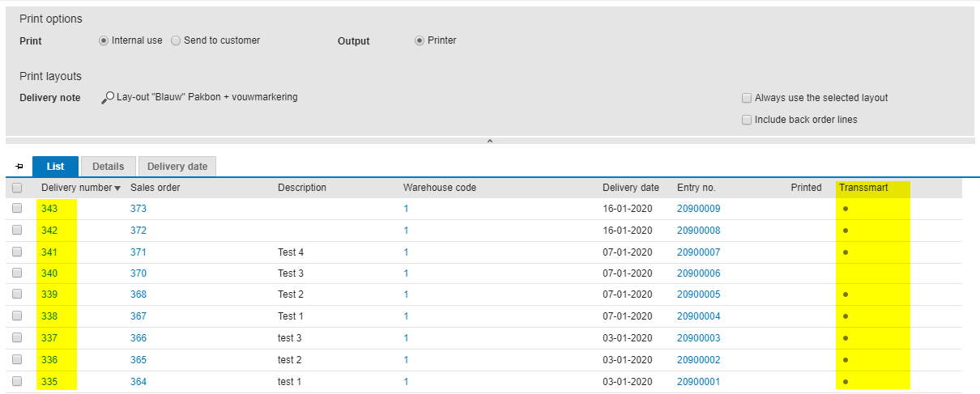The image size is (980, 394).
Task: Open delivery number 338
Action: (49, 317)
